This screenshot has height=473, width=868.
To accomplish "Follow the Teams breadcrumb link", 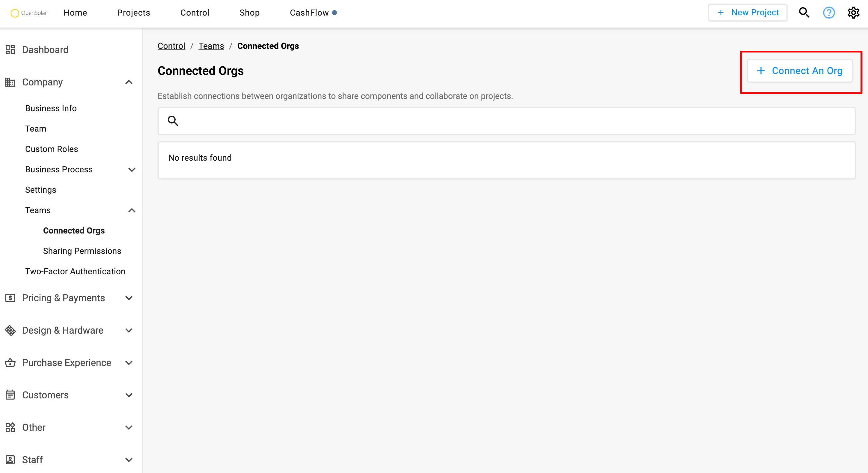I will point(211,46).
